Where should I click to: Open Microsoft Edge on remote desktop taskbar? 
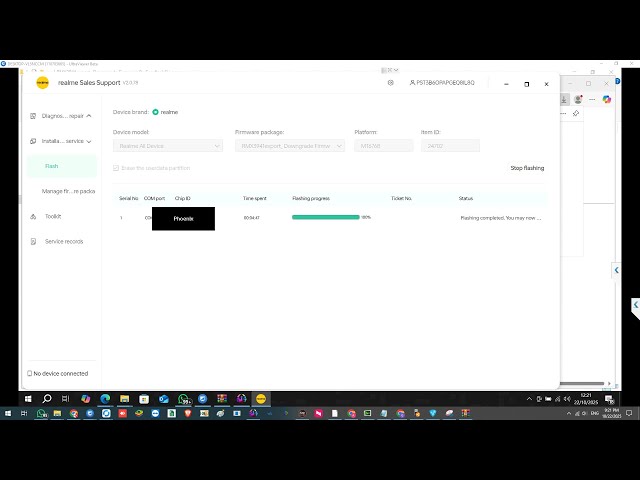[105, 398]
